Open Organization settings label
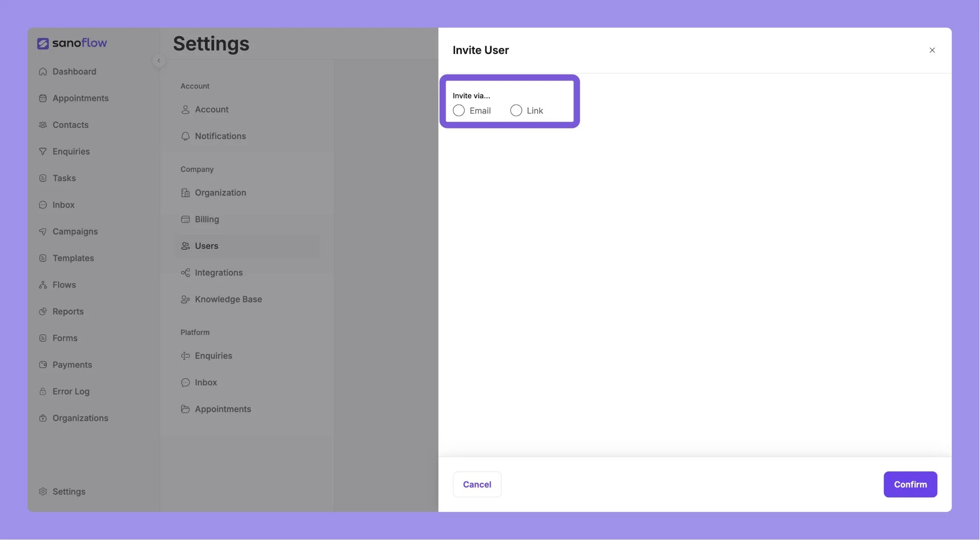 tap(220, 193)
